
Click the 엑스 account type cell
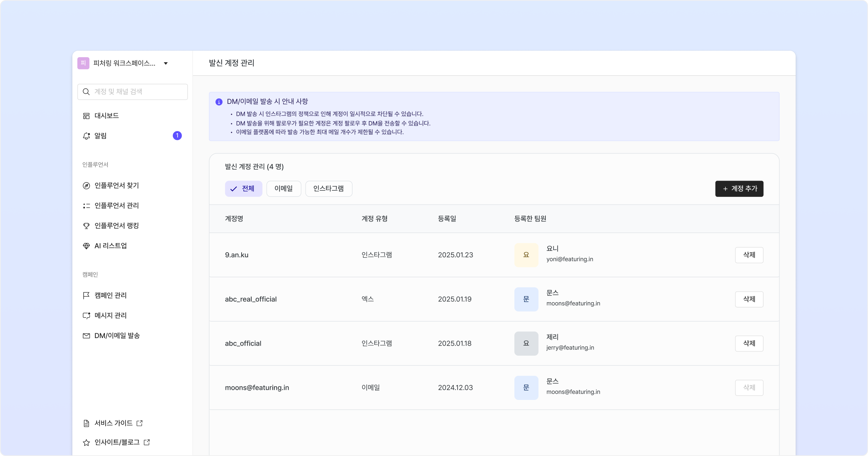pyautogui.click(x=368, y=299)
